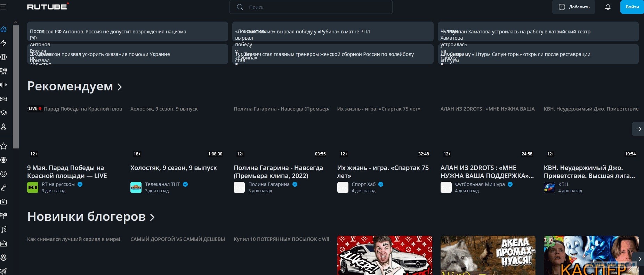Open news about Джонсон and Ukraine aid

[128, 54]
